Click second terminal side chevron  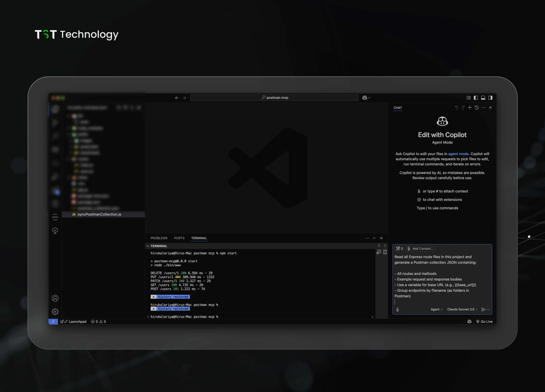[385, 246]
